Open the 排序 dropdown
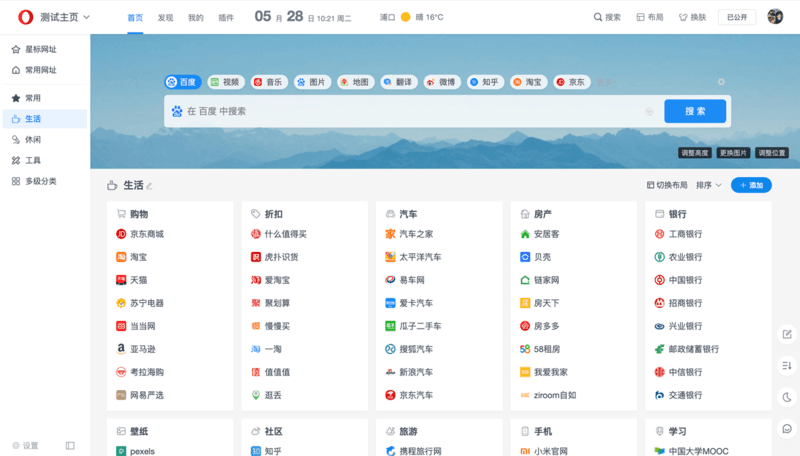This screenshot has width=800, height=456. [x=709, y=185]
